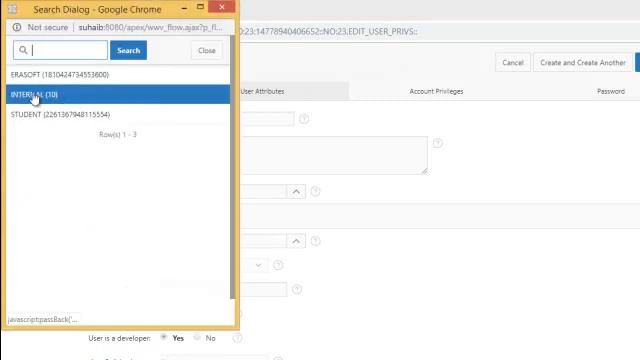Open help icon beside the field below the dropdown

[297, 289]
